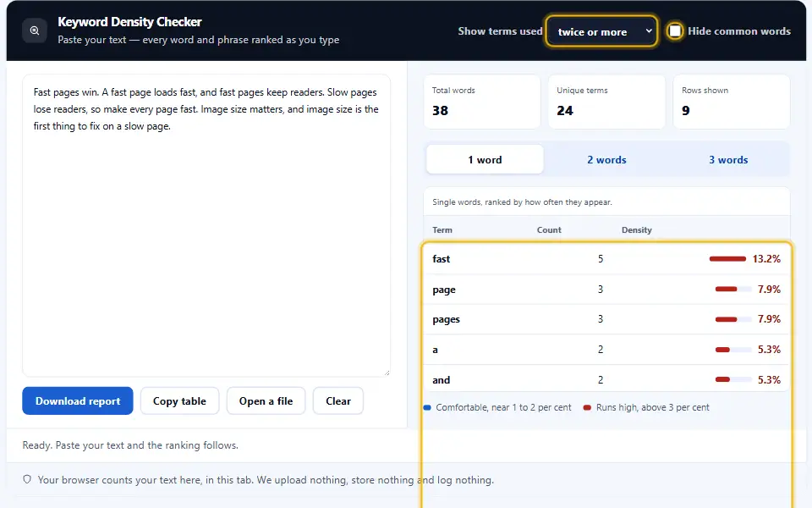Click the Open a file button
Screen dimensions: 812x508
pos(266,400)
